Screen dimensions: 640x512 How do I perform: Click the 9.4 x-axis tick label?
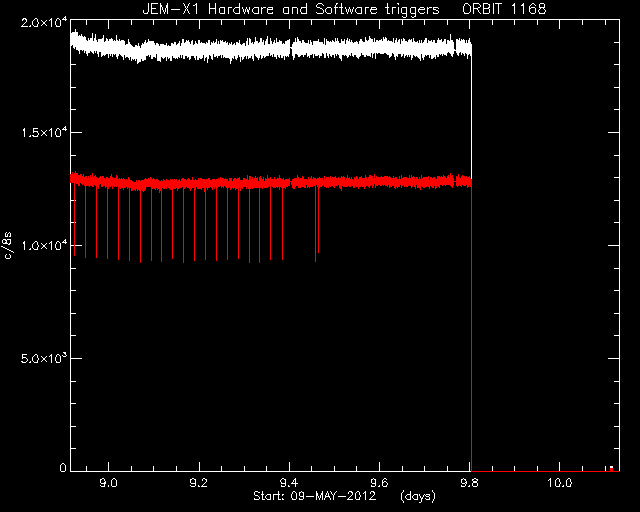[289, 483]
